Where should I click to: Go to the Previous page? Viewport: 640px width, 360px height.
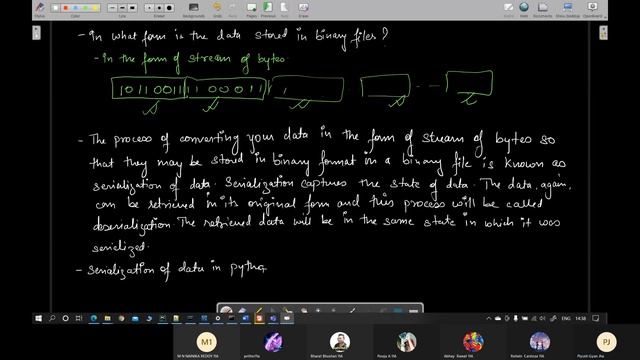[x=268, y=9]
